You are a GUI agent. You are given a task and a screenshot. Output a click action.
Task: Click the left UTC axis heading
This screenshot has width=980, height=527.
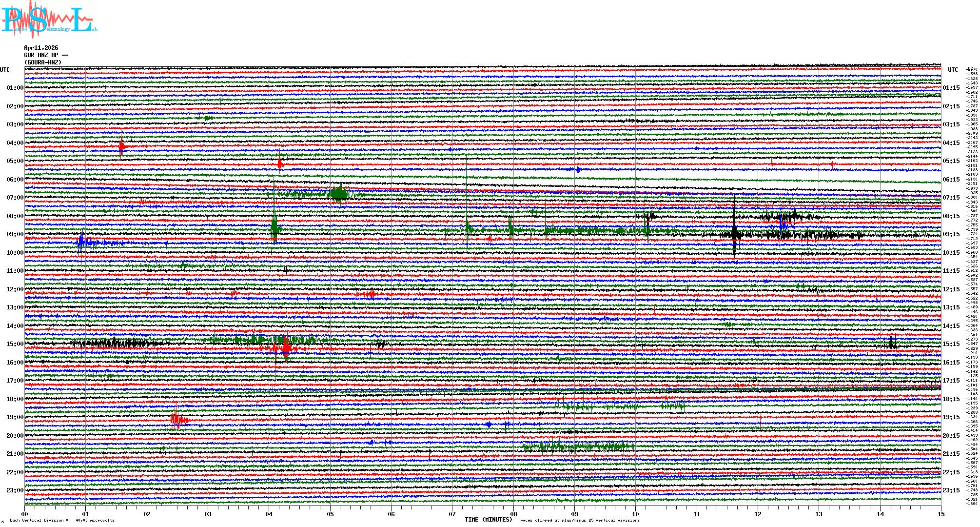(5, 70)
